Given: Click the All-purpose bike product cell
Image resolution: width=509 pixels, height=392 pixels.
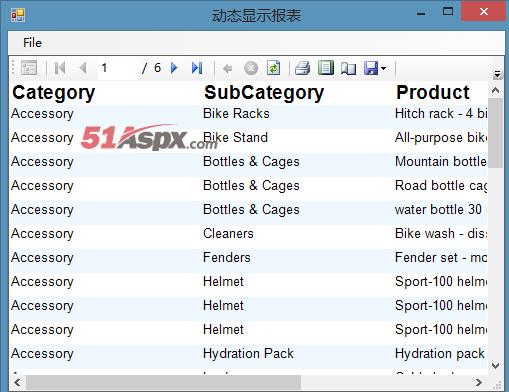Looking at the screenshot, I should pyautogui.click(x=441, y=138).
